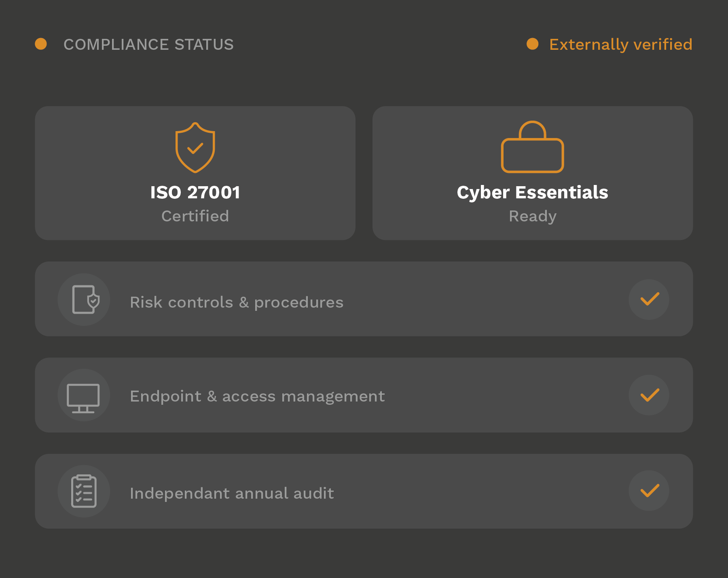Click the checkmark for Endpoint & access management

click(x=649, y=395)
